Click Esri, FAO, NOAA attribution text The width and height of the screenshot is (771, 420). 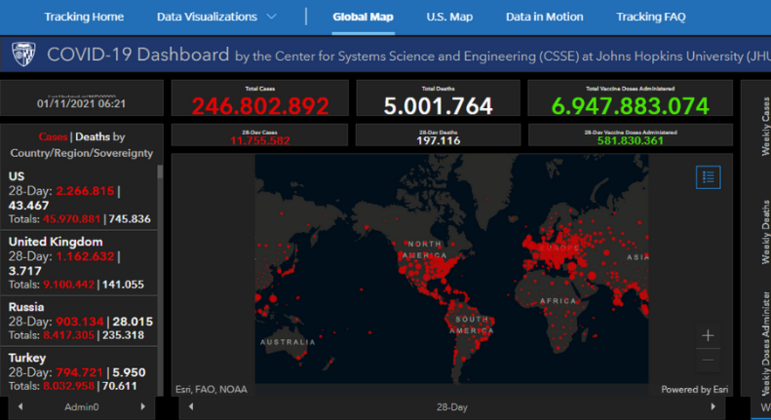[x=211, y=390]
